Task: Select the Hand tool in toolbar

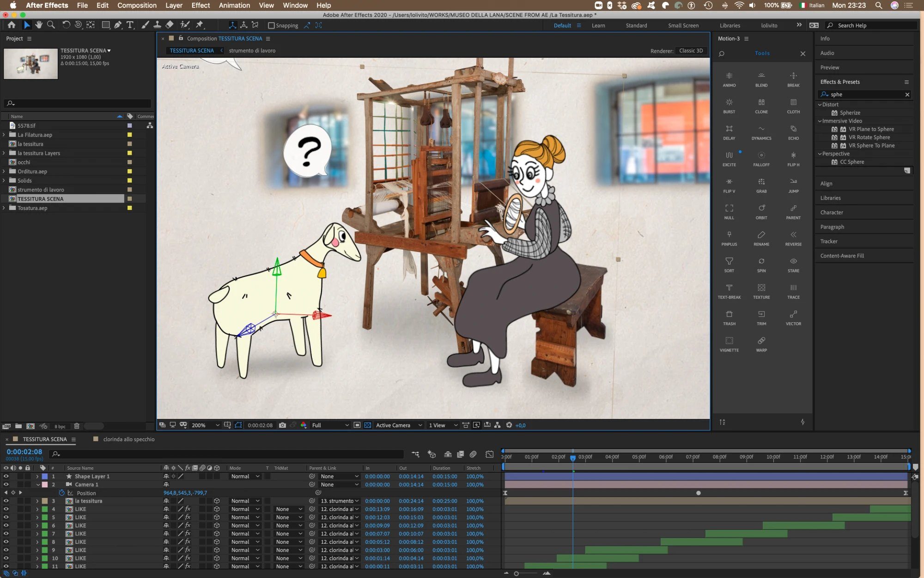Action: click(x=39, y=25)
